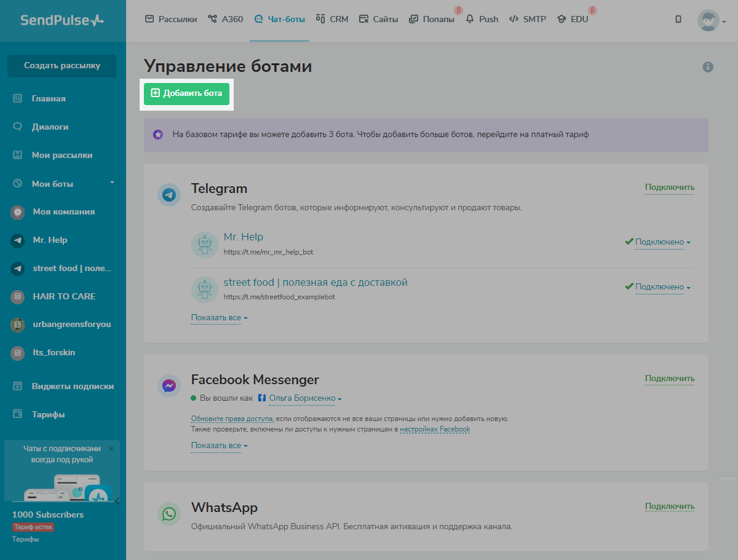Open the Рассылки tab
Viewport: 738px width, 560px height.
171,19
